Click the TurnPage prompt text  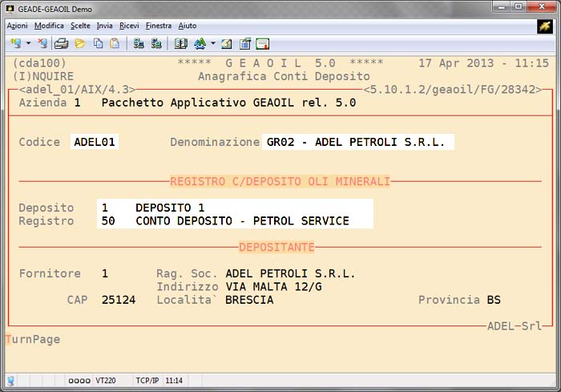33,339
